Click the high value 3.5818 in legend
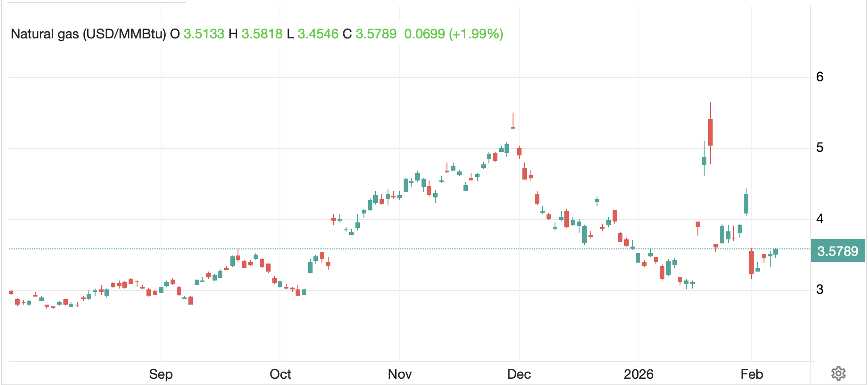The image size is (868, 385). (x=262, y=34)
